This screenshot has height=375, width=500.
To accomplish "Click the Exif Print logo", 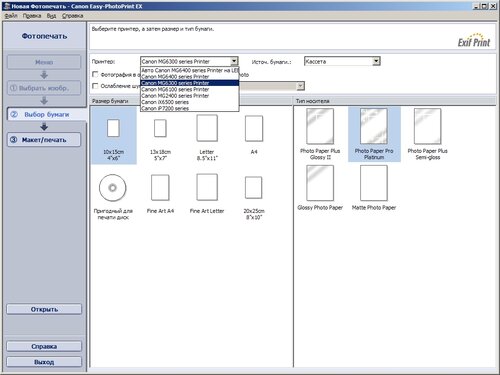I will click(474, 40).
